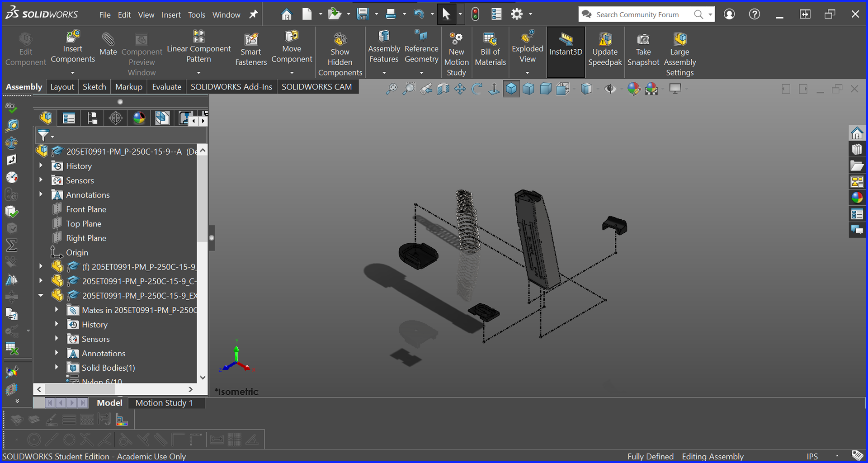Screen dimensions: 868x463
Task: Click in Search Community Forum field
Action: coord(637,14)
